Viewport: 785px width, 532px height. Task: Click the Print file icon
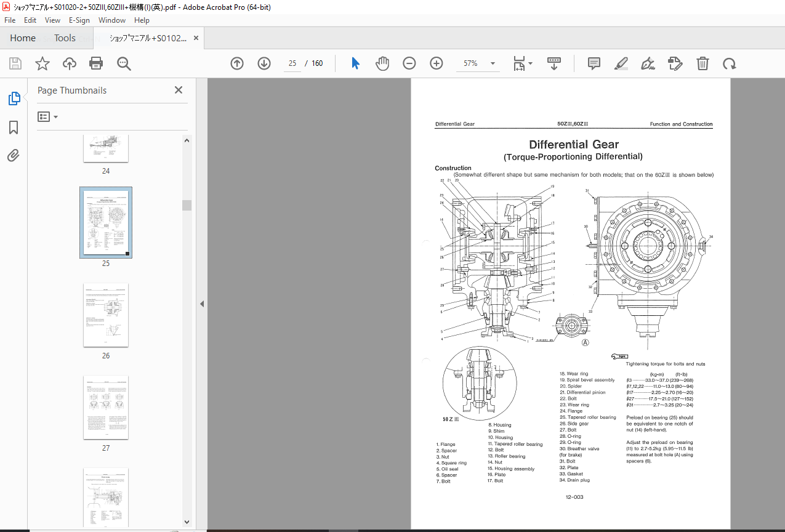pyautogui.click(x=96, y=63)
